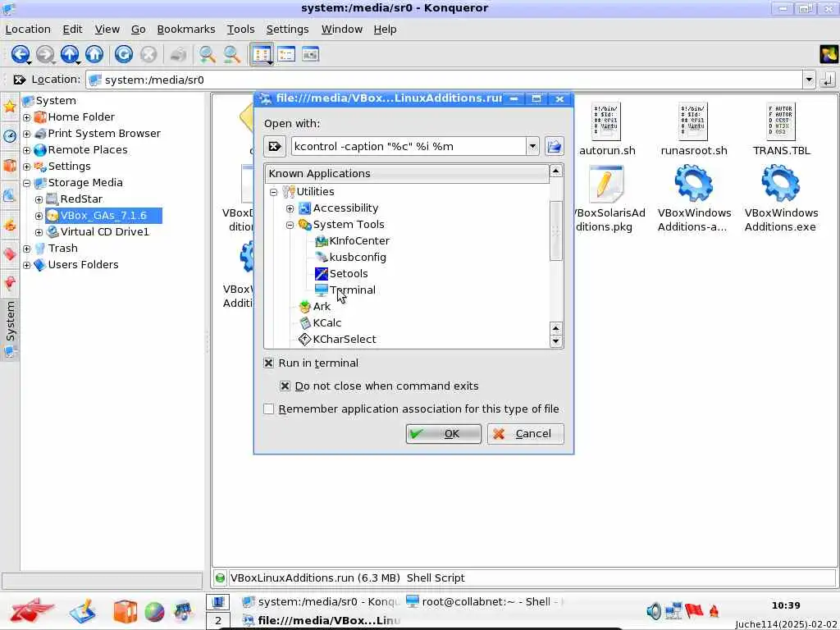The width and height of the screenshot is (840, 630).
Task: Switch to Icon View mode
Action: point(262,54)
